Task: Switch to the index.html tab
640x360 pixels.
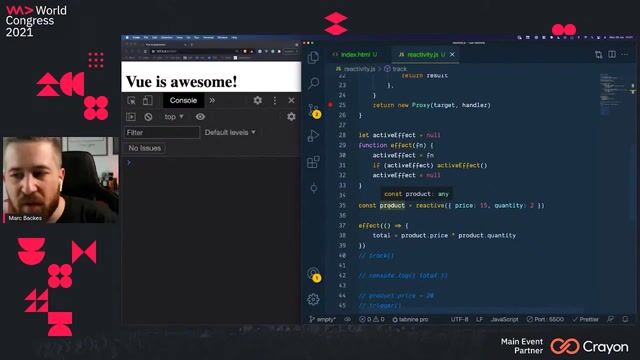Action: (x=356, y=54)
